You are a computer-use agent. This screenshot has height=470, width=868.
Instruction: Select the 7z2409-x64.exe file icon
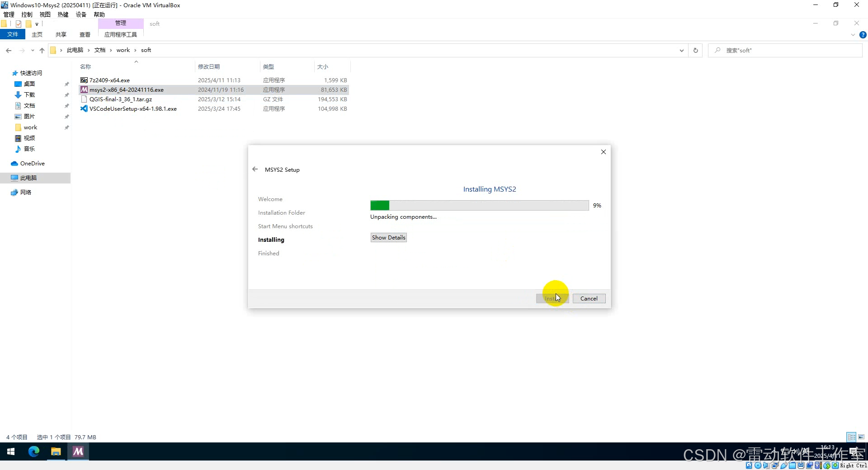point(84,80)
